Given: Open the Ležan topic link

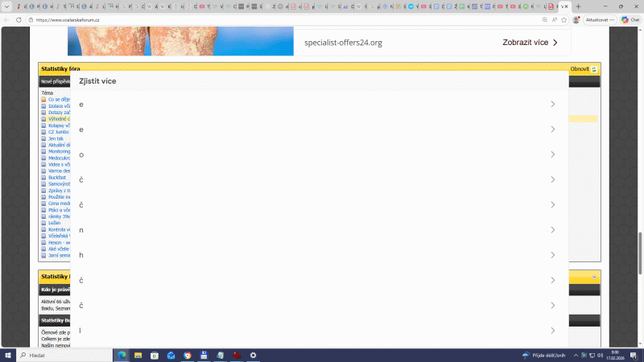Looking at the screenshot, I should pyautogui.click(x=54, y=223).
